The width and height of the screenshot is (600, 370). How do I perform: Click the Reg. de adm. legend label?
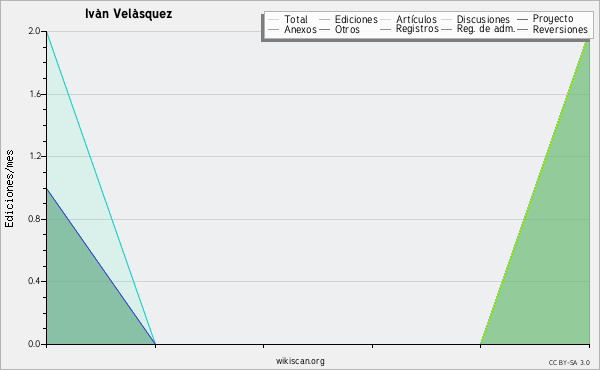[486, 29]
